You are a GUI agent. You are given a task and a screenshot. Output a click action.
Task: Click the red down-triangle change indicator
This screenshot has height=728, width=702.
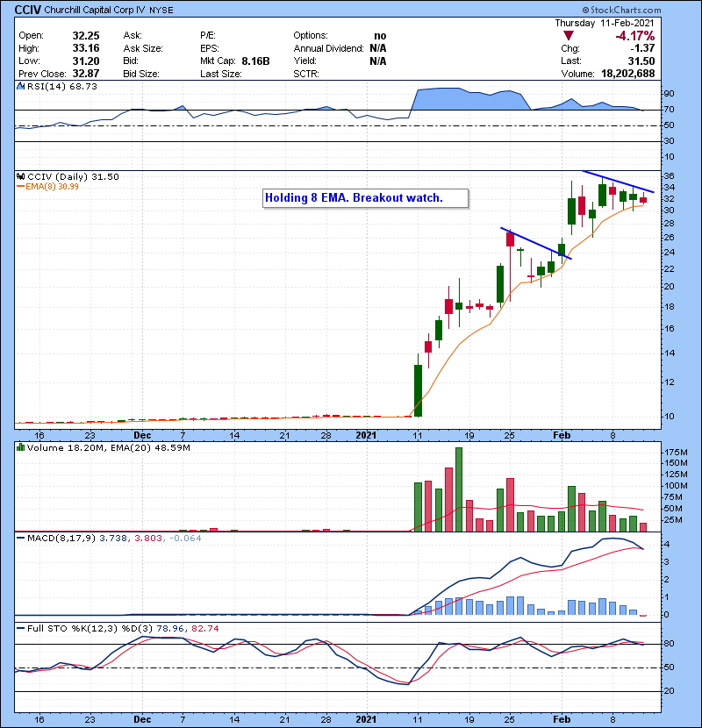(x=569, y=35)
